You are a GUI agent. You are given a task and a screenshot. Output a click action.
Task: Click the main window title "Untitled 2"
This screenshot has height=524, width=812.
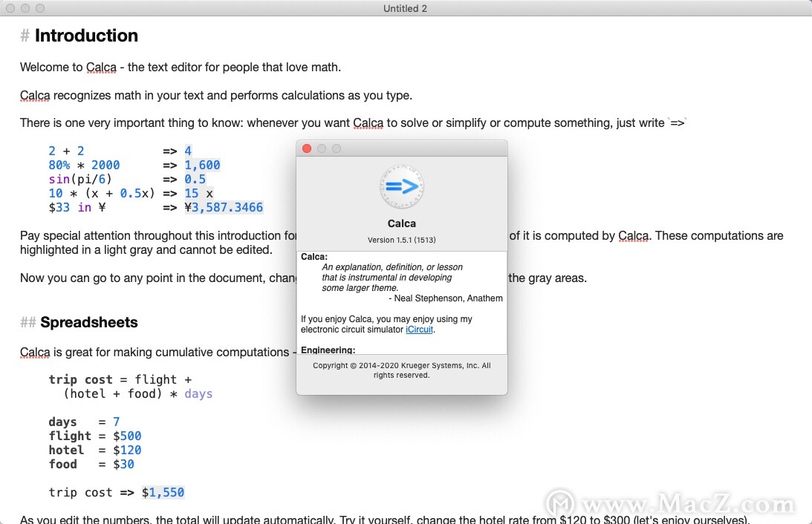point(405,8)
